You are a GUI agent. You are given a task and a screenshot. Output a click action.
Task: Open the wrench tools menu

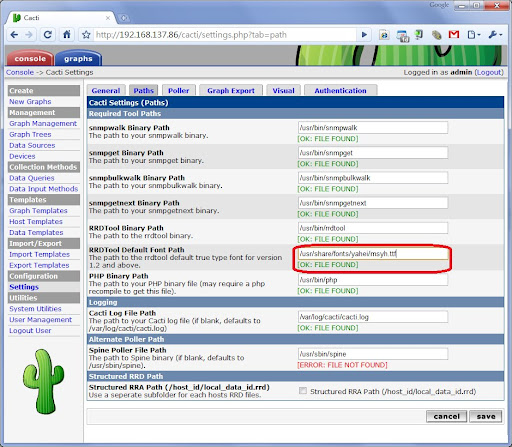click(495, 35)
